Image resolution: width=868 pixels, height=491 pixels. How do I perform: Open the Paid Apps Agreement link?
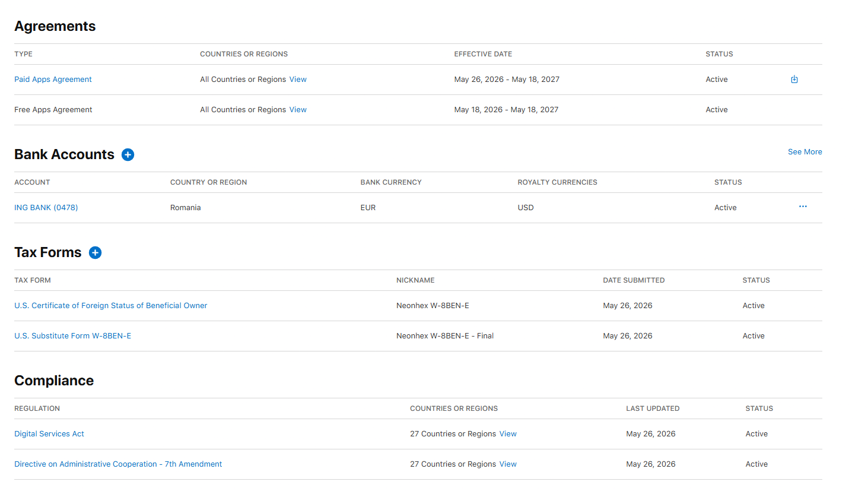pos(53,80)
